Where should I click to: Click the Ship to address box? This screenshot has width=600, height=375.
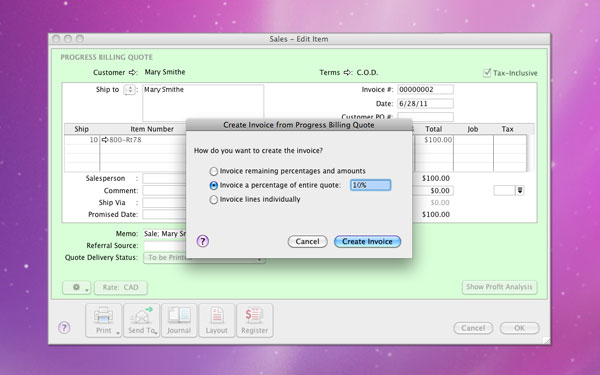tap(203, 103)
